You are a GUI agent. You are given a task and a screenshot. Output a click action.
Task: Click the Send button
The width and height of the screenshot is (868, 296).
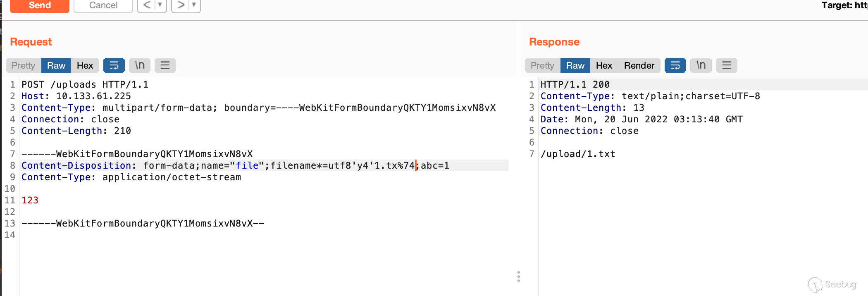pos(40,5)
